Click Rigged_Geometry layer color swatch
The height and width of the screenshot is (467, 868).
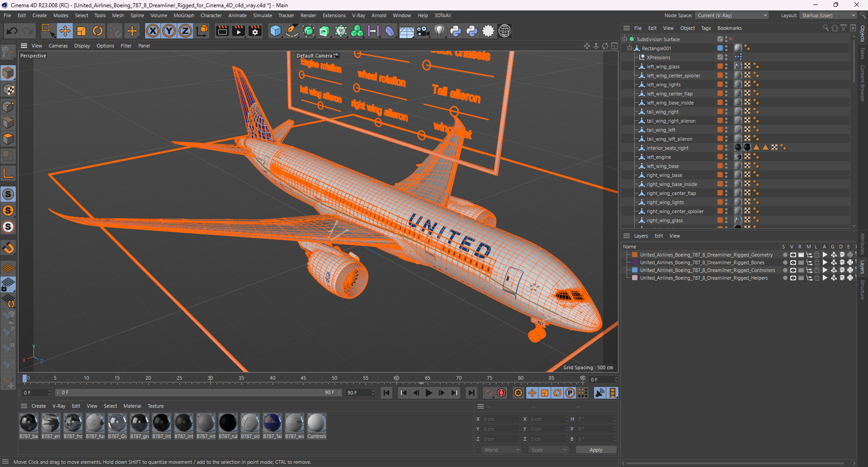(x=635, y=255)
